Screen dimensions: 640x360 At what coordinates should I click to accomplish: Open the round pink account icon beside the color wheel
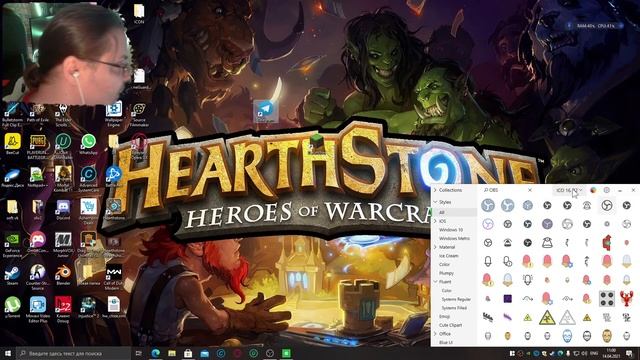point(607,190)
